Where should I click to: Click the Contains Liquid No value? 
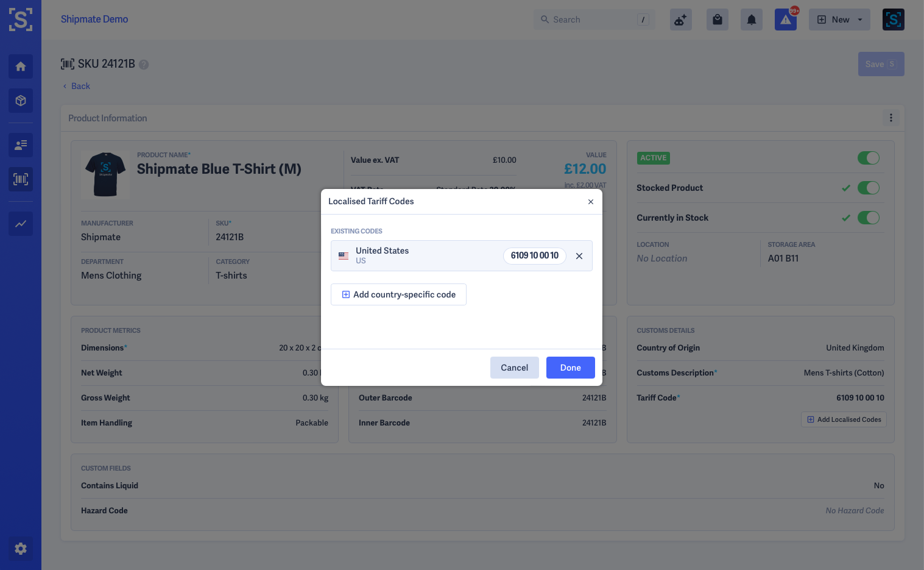click(x=879, y=486)
